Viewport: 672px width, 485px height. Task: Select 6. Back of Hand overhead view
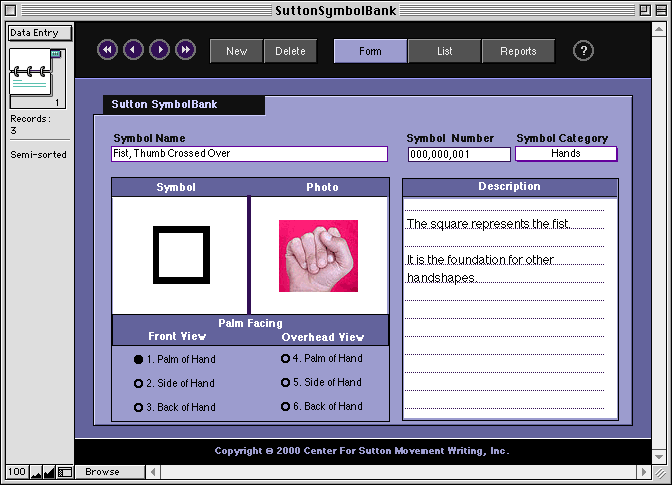point(322,406)
